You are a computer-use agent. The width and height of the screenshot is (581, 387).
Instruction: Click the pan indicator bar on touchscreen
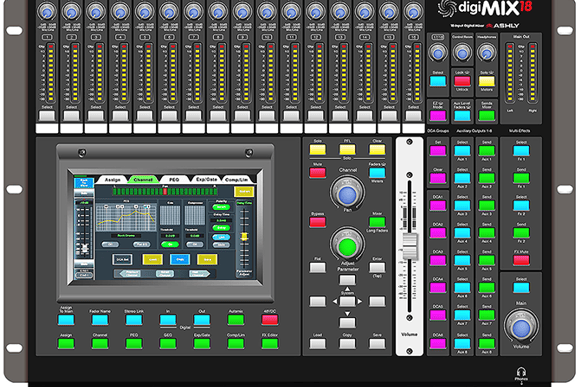click(x=165, y=191)
